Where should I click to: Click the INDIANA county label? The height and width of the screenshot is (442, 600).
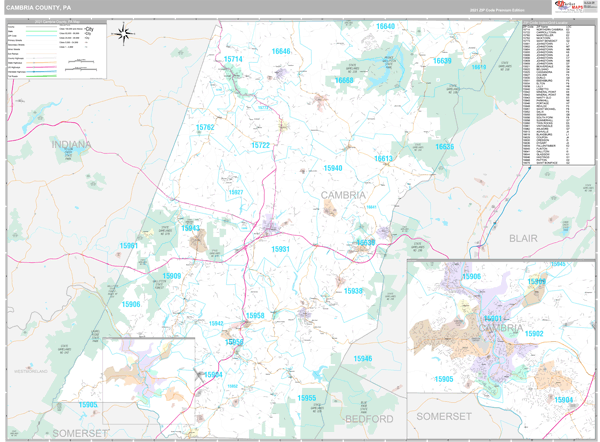pos(71,145)
